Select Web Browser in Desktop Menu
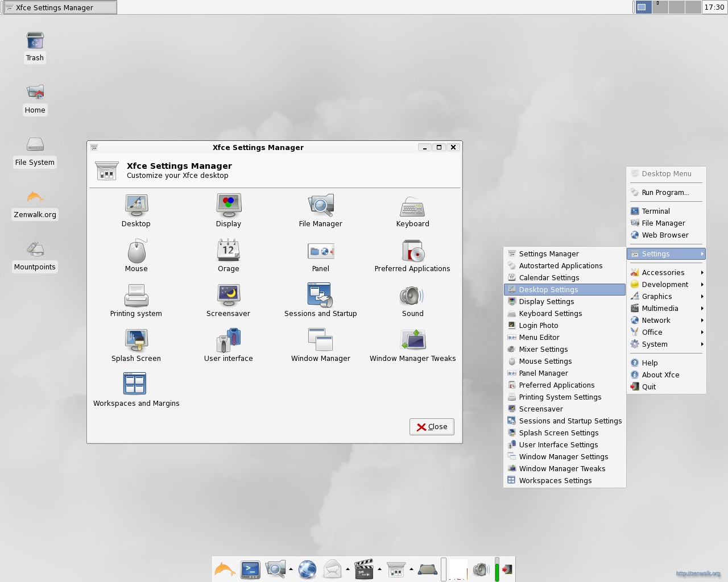Viewport: 728px width, 582px height. 667,235
